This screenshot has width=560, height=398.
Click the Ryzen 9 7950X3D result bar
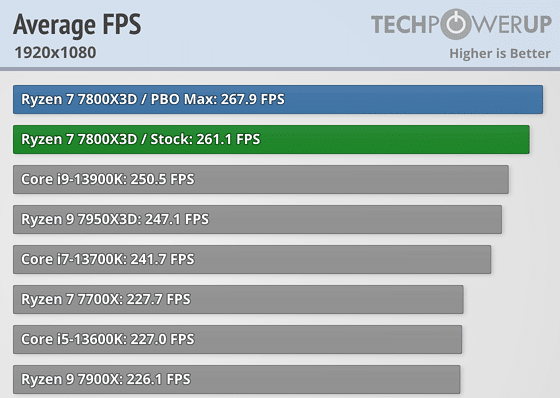pyautogui.click(x=258, y=219)
